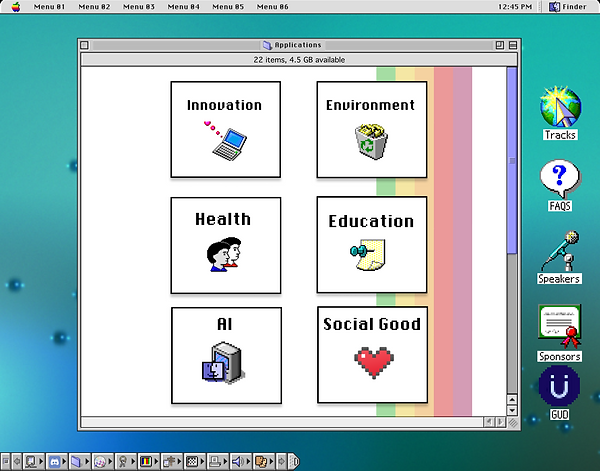Click the vertical scrollbar up arrow
600x471 pixels.
coord(512,400)
